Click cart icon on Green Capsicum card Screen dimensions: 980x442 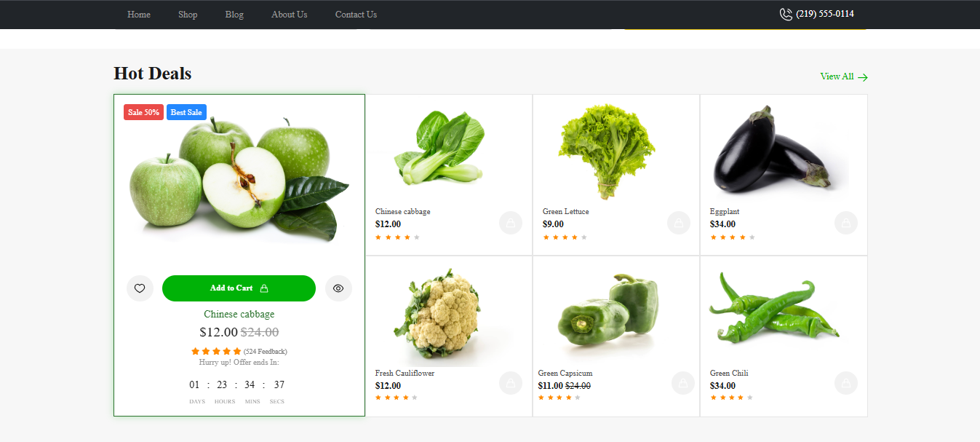(683, 383)
